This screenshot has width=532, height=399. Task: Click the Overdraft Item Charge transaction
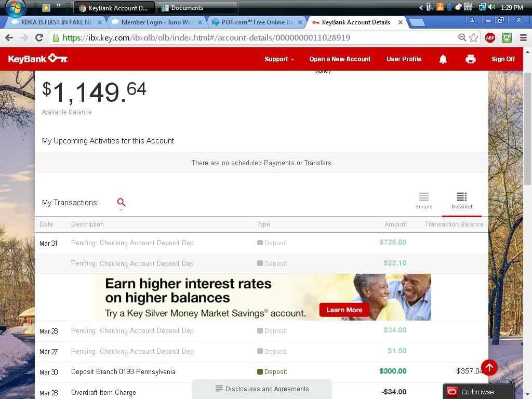pos(103,393)
